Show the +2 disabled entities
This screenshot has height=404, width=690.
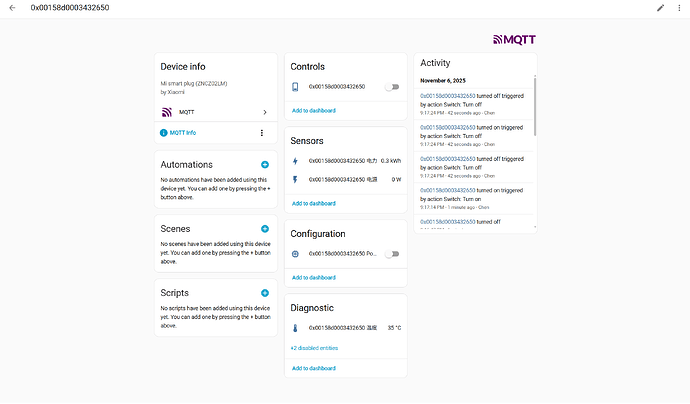tap(314, 348)
